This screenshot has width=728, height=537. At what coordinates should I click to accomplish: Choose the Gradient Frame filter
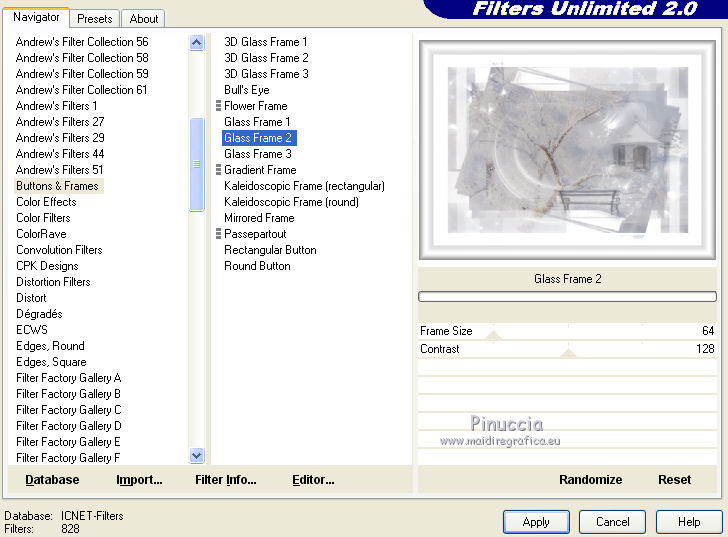(260, 170)
